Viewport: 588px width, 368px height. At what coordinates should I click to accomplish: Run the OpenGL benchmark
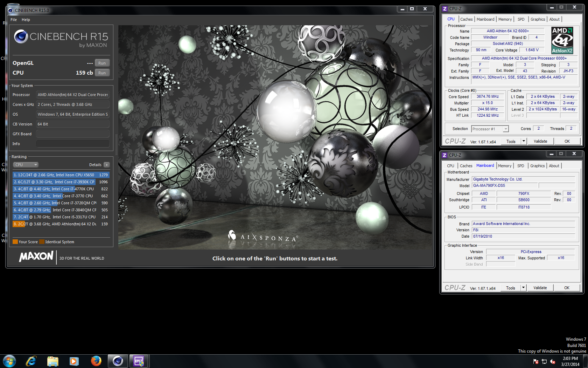pyautogui.click(x=102, y=63)
